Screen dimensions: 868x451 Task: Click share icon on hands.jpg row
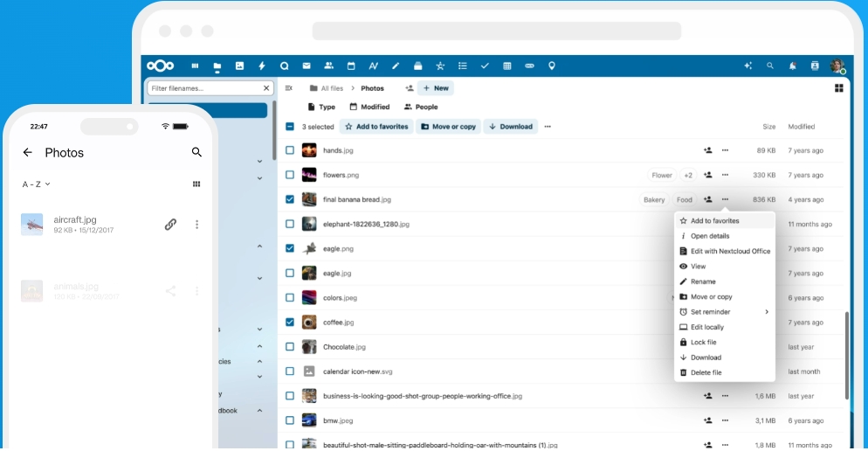coord(707,150)
